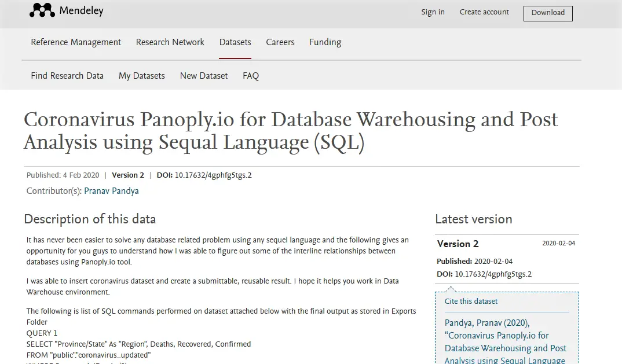The image size is (622, 364).
Task: Click the Download button
Action: pyautogui.click(x=548, y=13)
